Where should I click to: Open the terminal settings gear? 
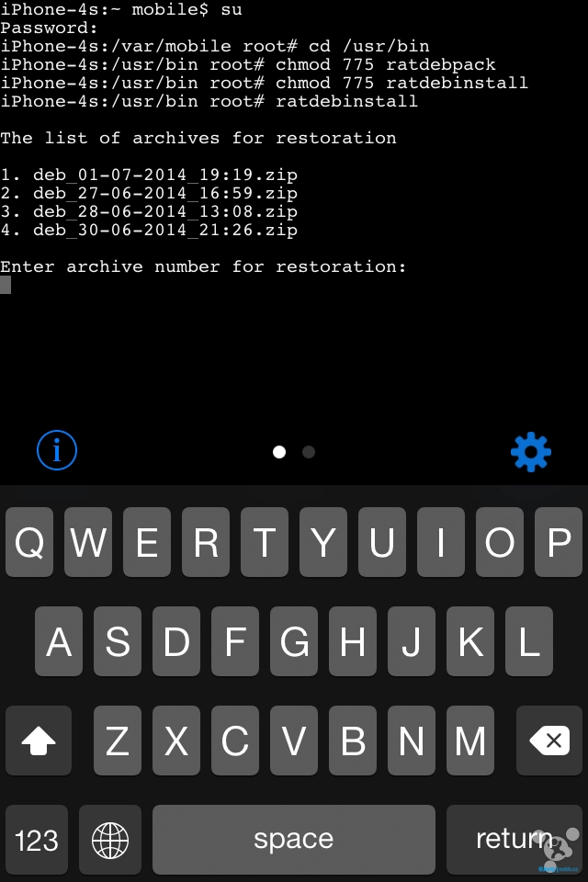point(530,451)
